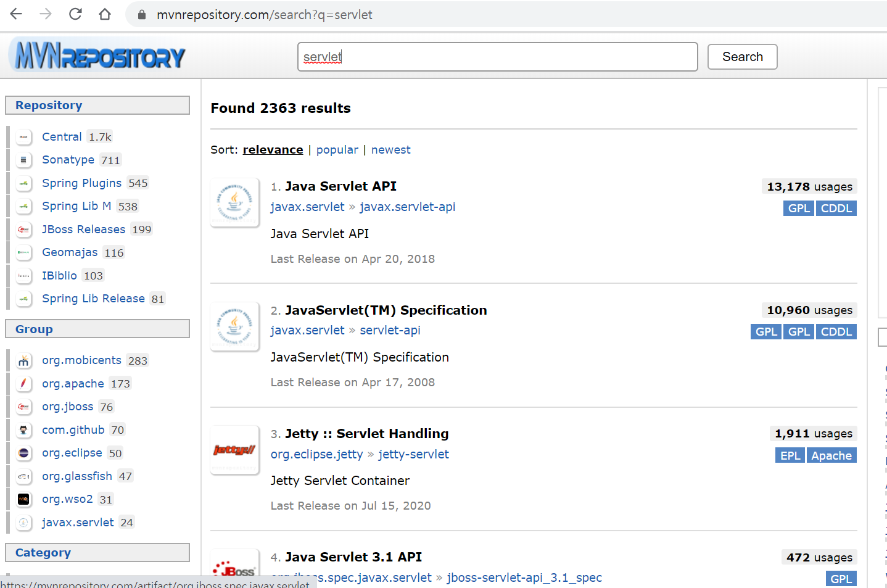This screenshot has width=887, height=588.
Task: Open the Java Servlet API result title
Action: tap(340, 186)
